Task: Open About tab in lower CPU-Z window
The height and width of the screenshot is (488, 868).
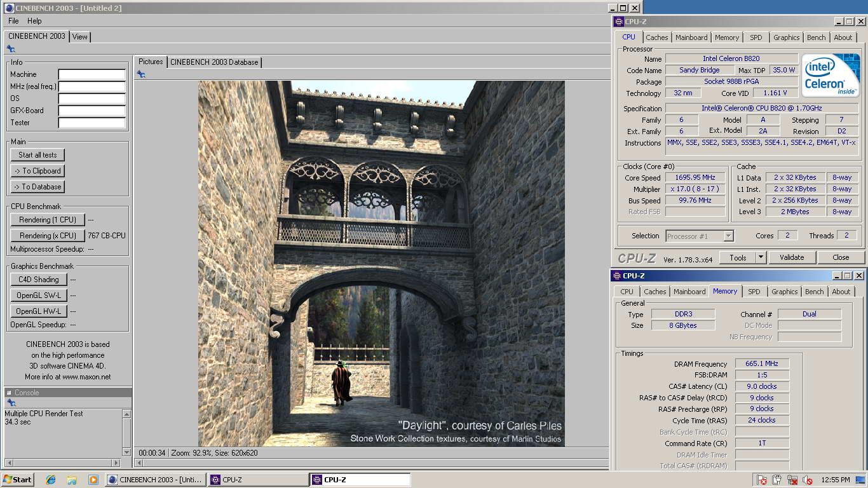Action: click(x=841, y=292)
